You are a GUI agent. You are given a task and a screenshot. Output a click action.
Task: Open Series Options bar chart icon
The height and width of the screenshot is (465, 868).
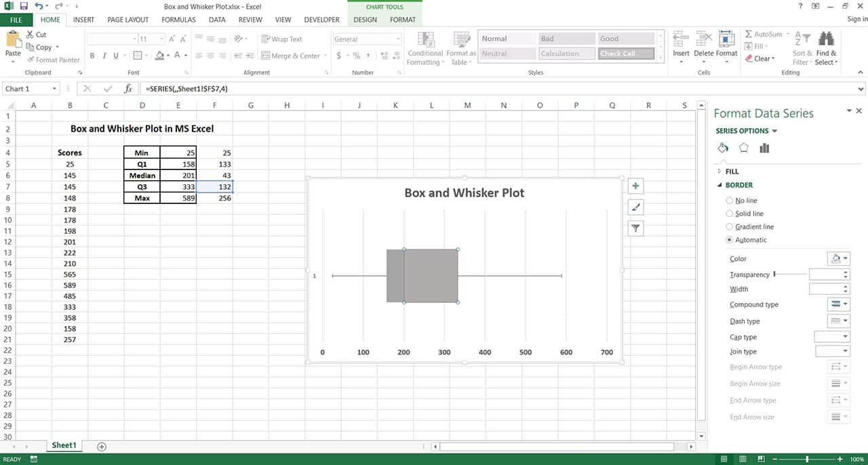(x=764, y=147)
